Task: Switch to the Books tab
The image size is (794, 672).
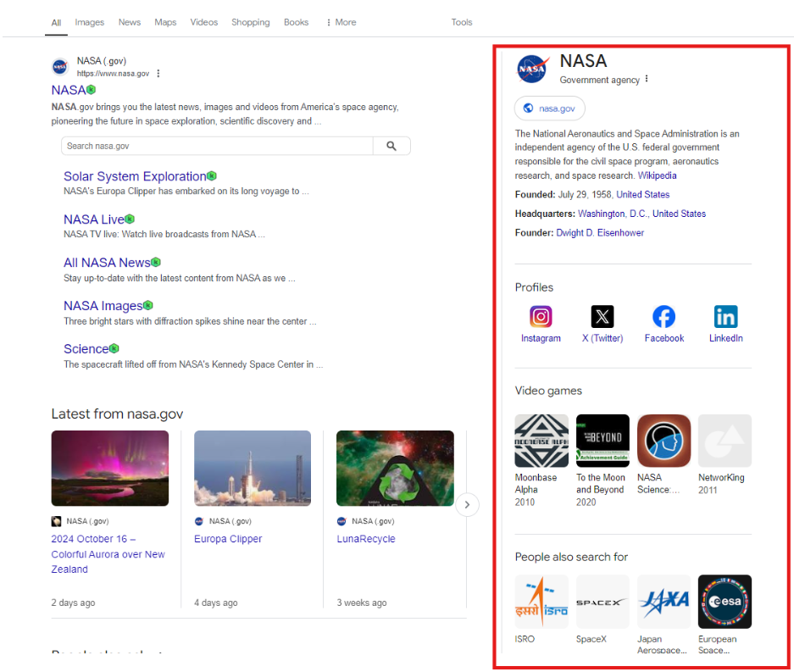Action: click(x=296, y=22)
